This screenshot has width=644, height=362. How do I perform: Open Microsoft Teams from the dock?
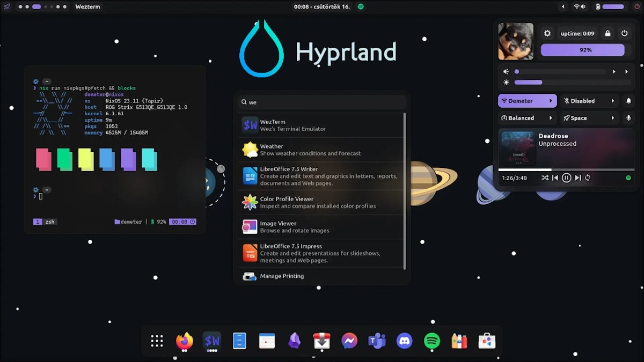[377, 341]
